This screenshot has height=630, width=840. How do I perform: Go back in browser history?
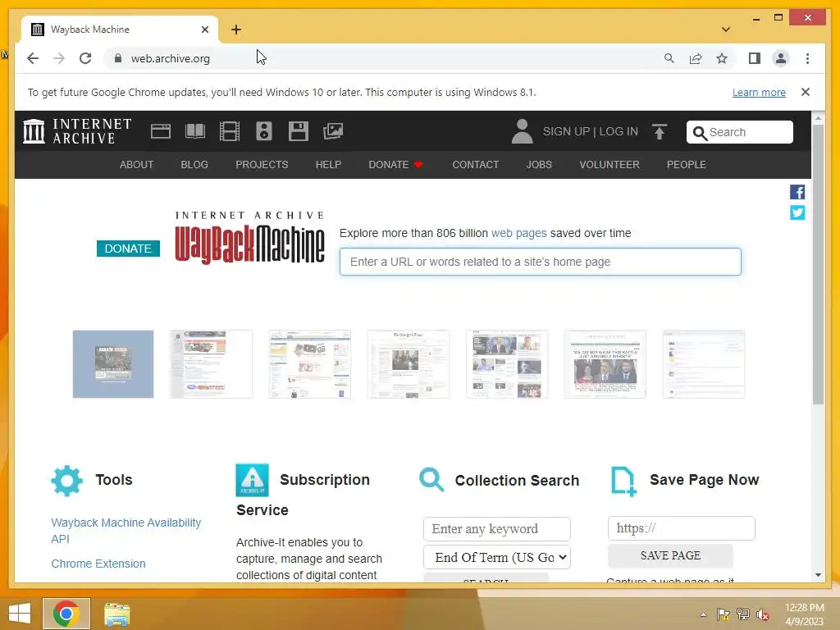[x=33, y=58]
